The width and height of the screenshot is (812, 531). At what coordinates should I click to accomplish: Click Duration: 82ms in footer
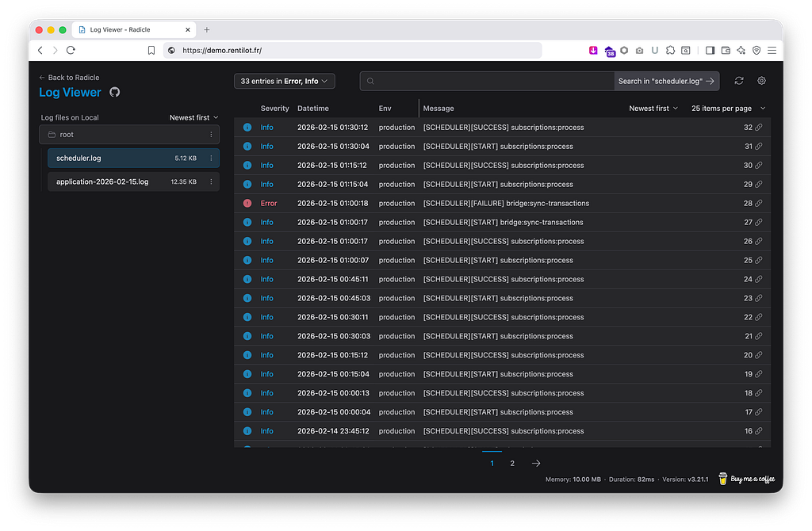(x=631, y=479)
